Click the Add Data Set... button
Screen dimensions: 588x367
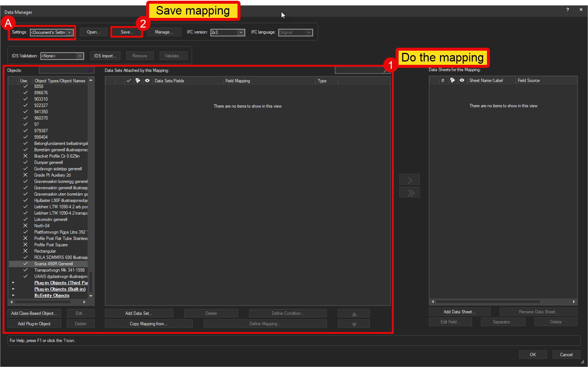pos(139,313)
